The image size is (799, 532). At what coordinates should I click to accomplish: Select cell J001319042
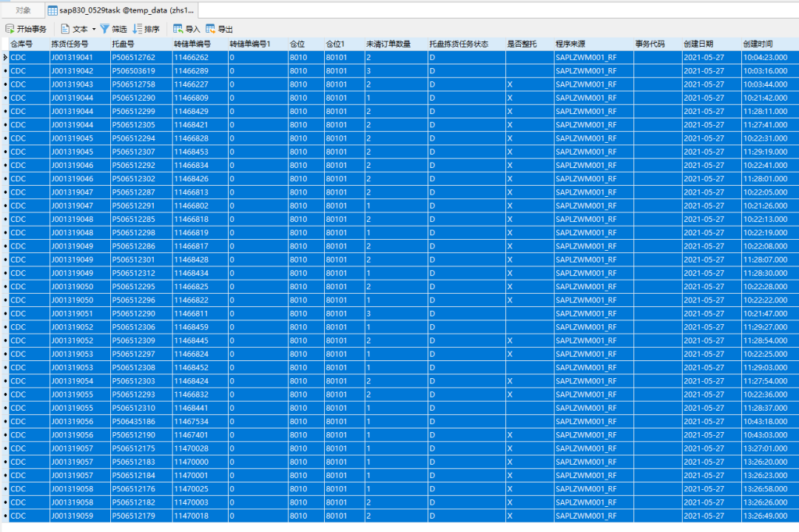79,71
